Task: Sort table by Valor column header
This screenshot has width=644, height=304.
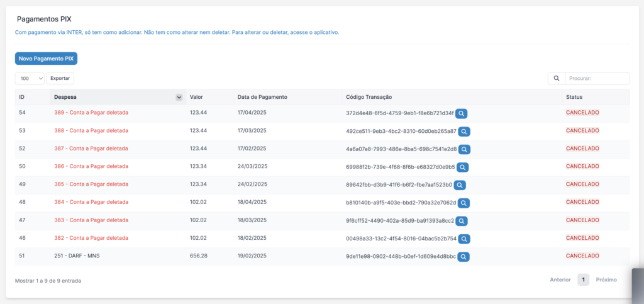Action: click(196, 98)
